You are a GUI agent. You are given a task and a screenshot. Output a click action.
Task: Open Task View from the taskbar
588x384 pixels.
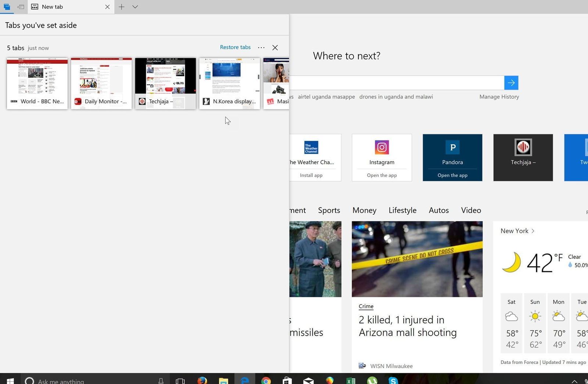pos(180,381)
